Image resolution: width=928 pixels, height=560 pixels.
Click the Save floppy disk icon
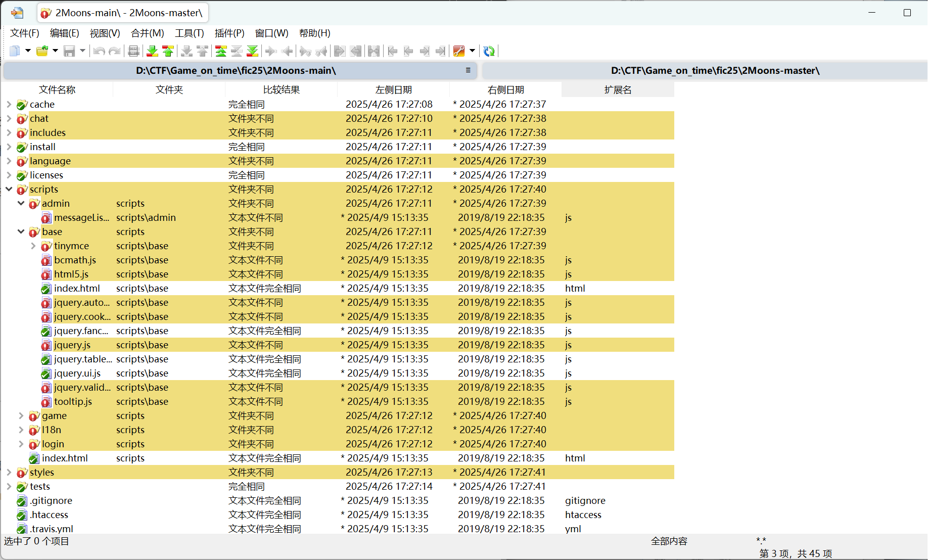pyautogui.click(x=69, y=51)
